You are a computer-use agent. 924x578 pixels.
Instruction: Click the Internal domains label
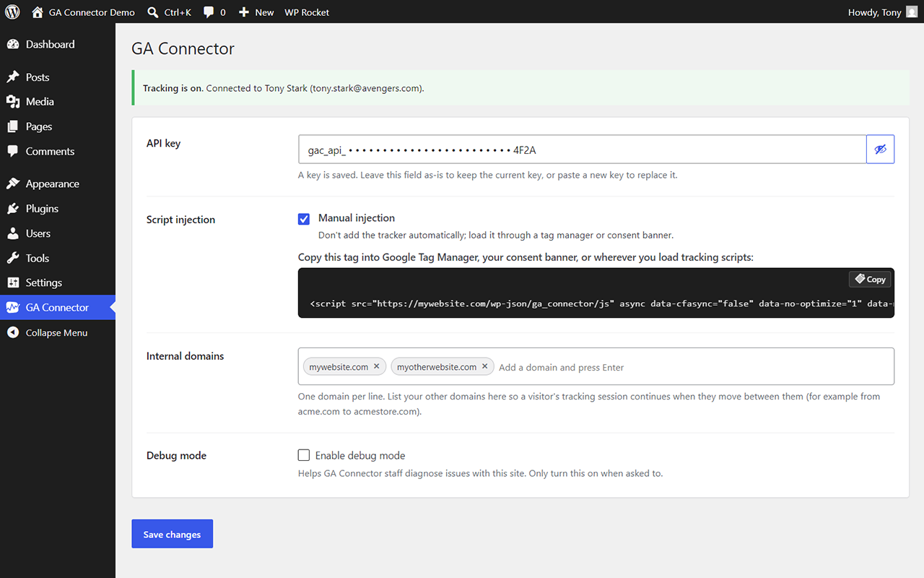pyautogui.click(x=185, y=356)
